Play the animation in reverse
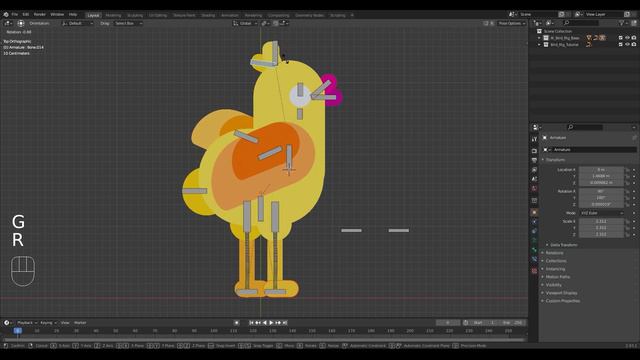 tap(264, 322)
